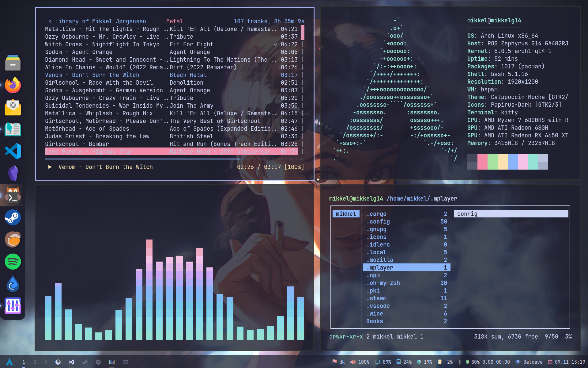This screenshot has width=588, height=368.
Task: Select the pink swatch in the fetch color palette
Action: 483,162
